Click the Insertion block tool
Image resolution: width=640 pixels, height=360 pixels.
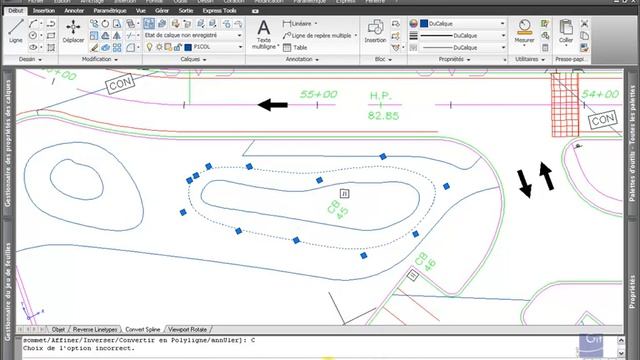pyautogui.click(x=375, y=31)
